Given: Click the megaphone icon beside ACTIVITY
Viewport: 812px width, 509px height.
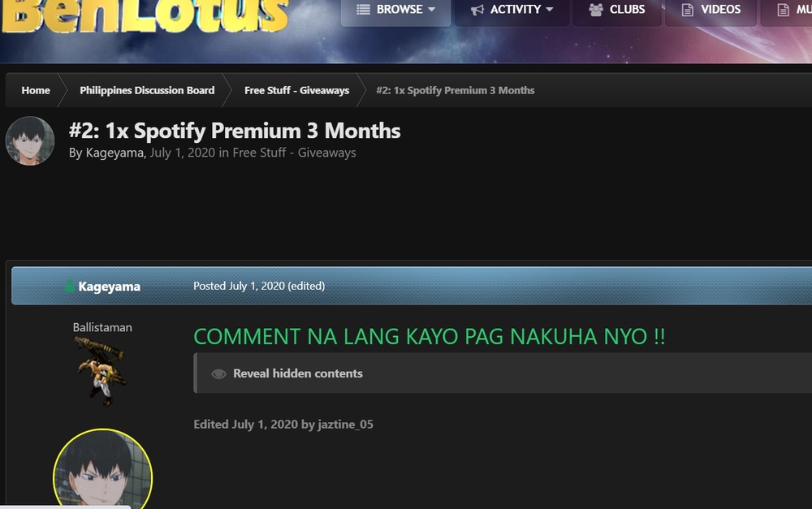Looking at the screenshot, I should pos(477,10).
